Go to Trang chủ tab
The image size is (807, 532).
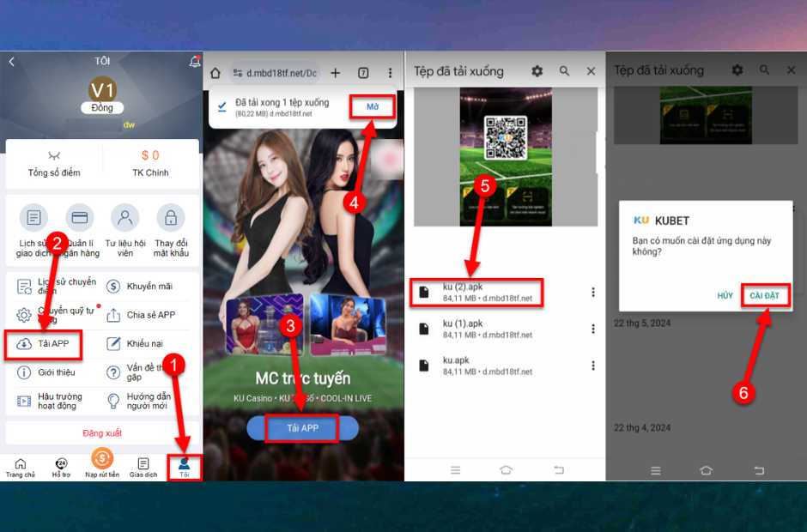click(x=20, y=468)
